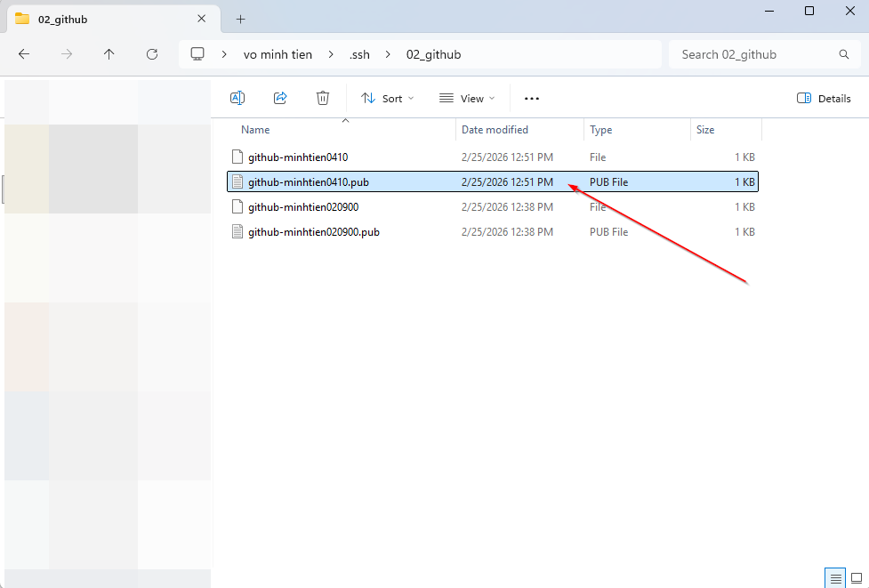869x588 pixels.
Task: Click the search magnifier icon
Action: (x=843, y=54)
